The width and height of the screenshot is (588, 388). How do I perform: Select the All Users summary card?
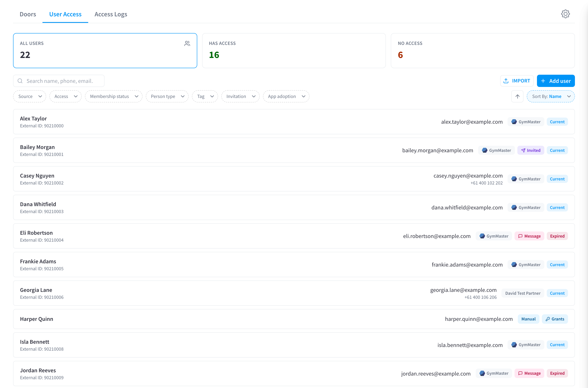coord(105,50)
